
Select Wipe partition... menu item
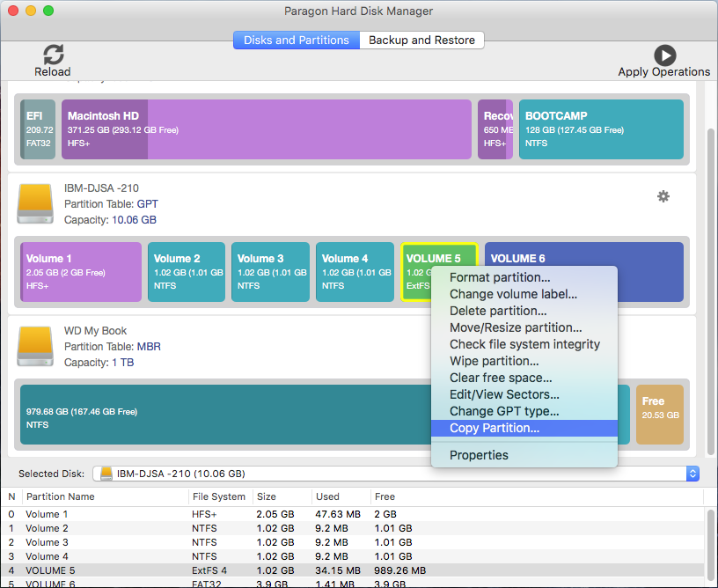524,361
